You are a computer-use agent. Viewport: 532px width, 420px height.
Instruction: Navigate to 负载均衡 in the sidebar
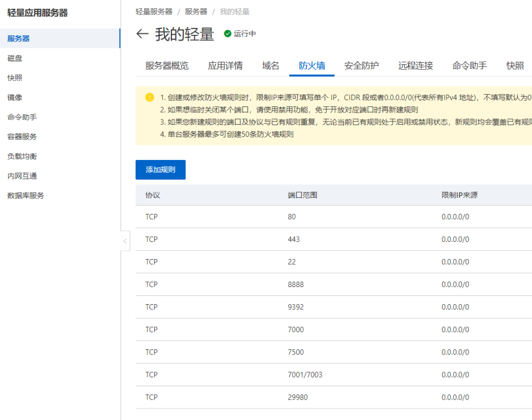coord(22,156)
